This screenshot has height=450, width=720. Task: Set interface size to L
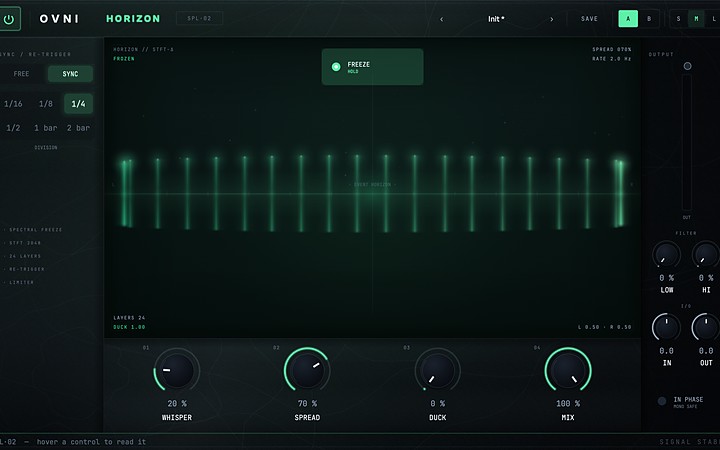[713, 19]
